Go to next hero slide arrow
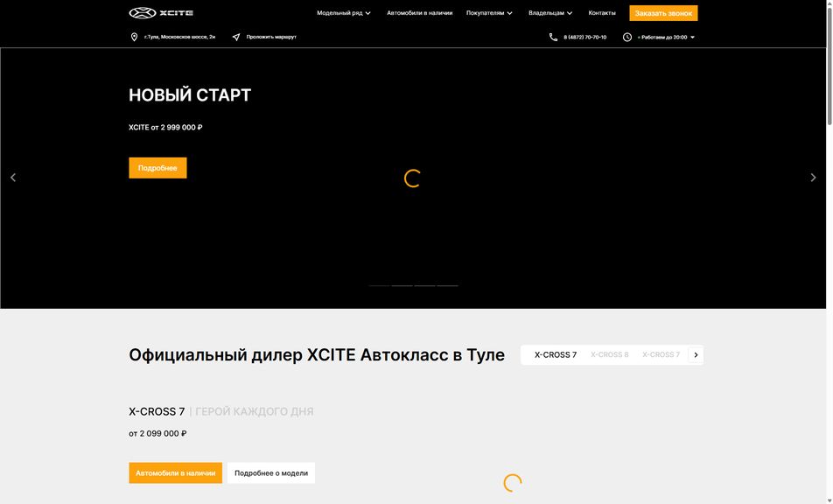The height and width of the screenshot is (504, 833). tap(813, 178)
